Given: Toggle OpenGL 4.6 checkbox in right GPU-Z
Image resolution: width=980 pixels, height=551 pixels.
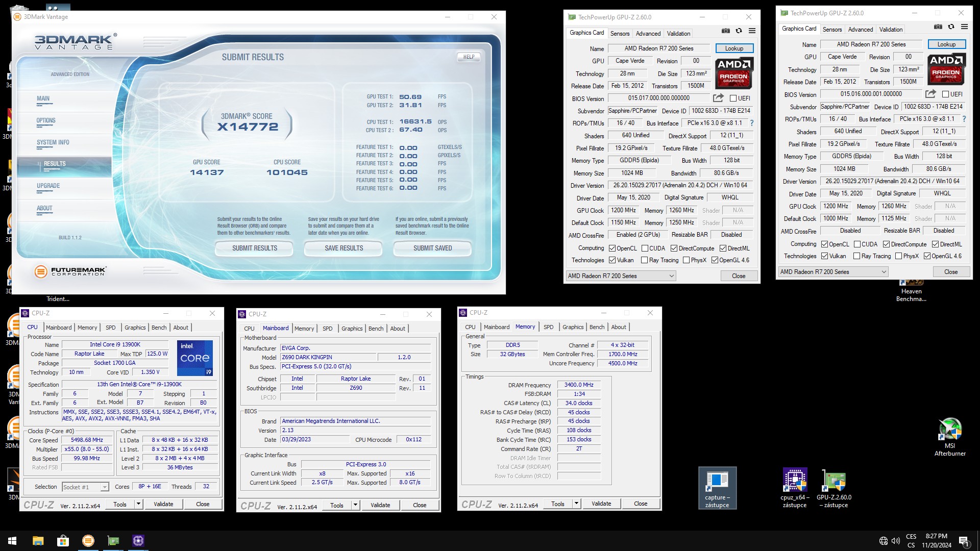Looking at the screenshot, I should pos(927,256).
